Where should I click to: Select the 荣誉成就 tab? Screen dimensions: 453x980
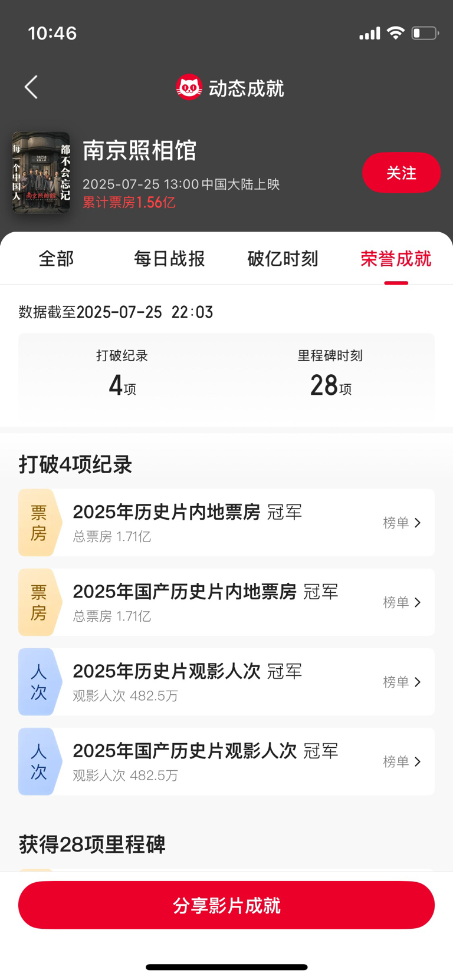(396, 259)
